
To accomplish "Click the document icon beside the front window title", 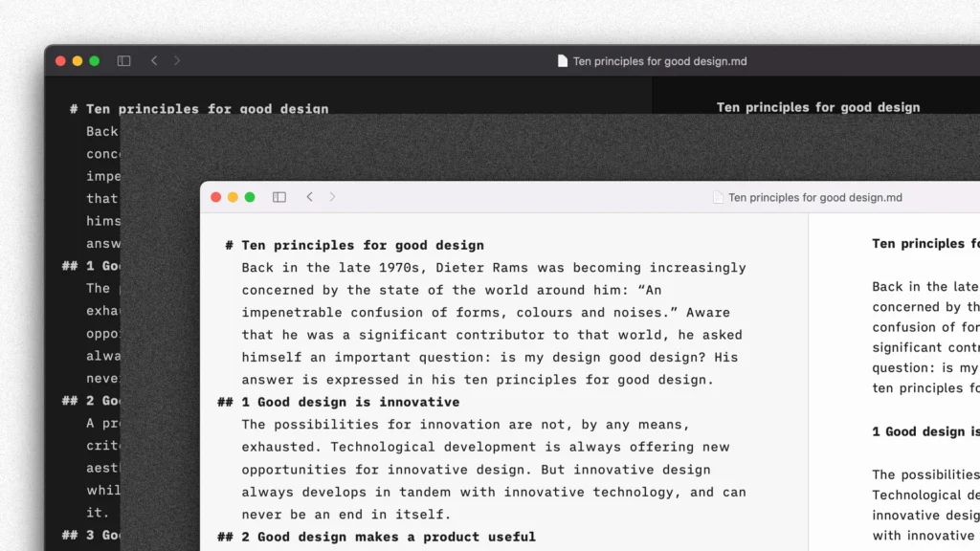I will [x=719, y=197].
